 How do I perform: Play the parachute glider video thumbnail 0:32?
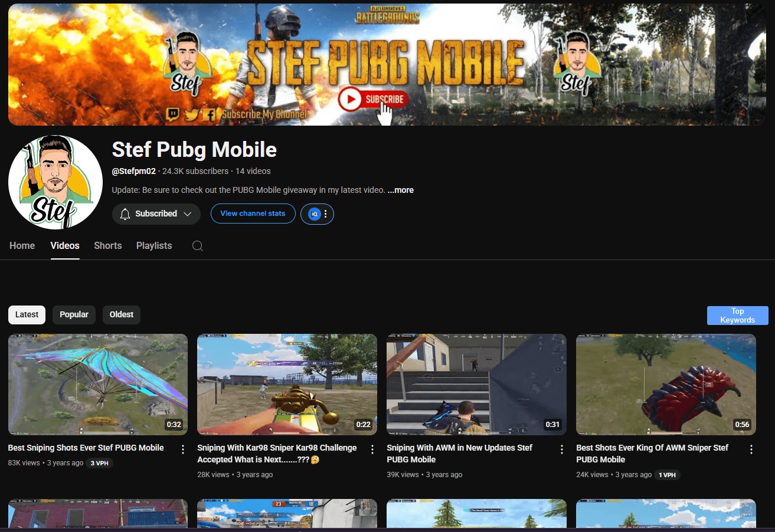click(x=98, y=385)
